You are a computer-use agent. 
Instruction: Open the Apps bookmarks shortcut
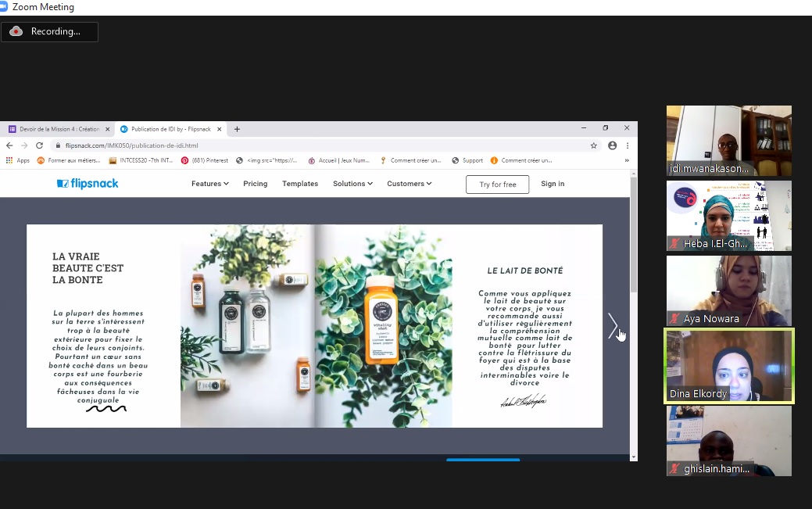click(17, 160)
